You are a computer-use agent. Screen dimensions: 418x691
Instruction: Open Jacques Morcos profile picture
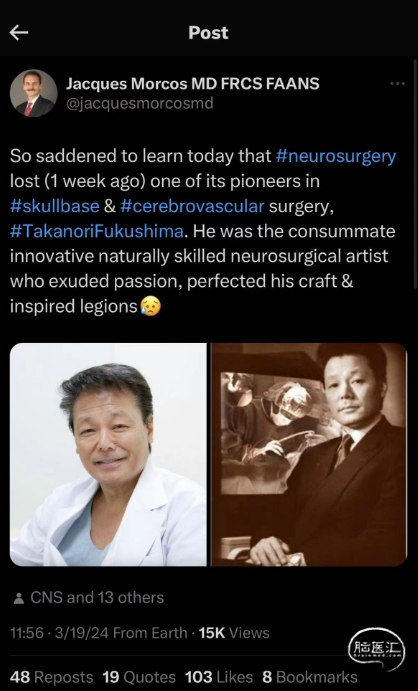[33, 93]
